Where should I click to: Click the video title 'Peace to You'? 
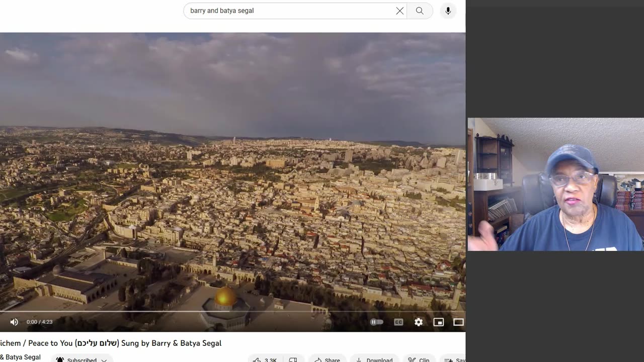[x=111, y=343]
